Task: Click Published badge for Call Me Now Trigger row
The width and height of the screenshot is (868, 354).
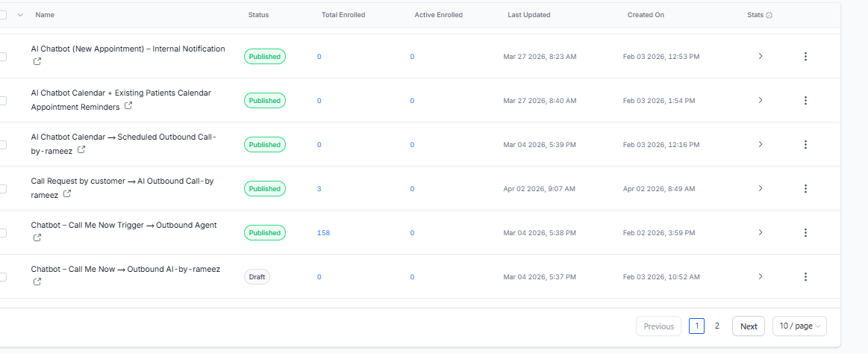Action: click(265, 233)
